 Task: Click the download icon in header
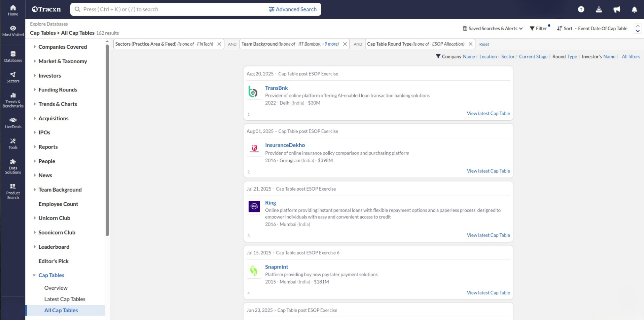point(599,9)
